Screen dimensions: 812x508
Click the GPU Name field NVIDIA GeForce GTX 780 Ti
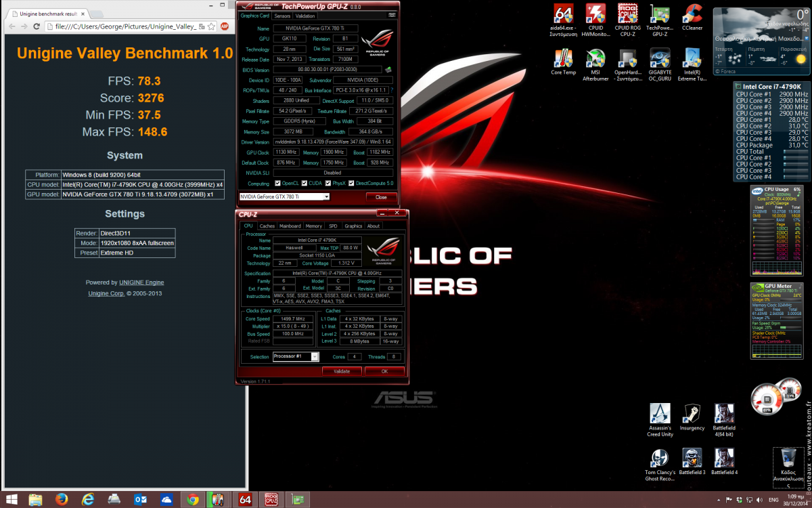pos(315,28)
